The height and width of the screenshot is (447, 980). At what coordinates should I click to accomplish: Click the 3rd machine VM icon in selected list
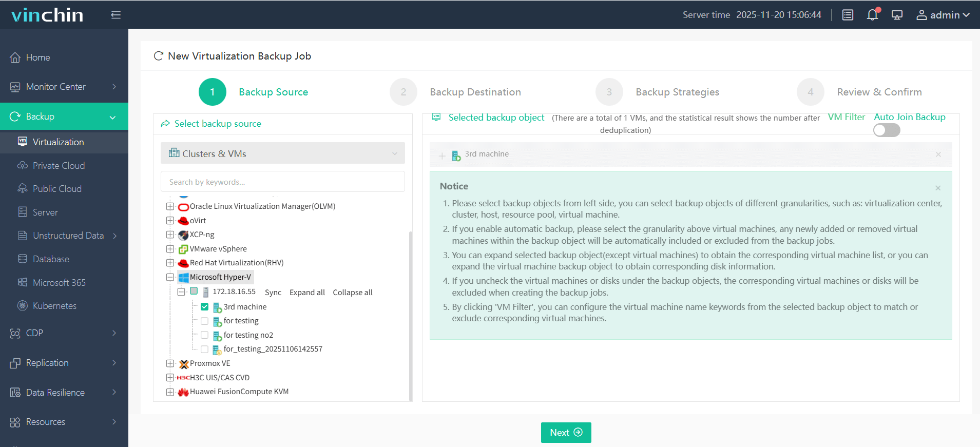(x=456, y=156)
